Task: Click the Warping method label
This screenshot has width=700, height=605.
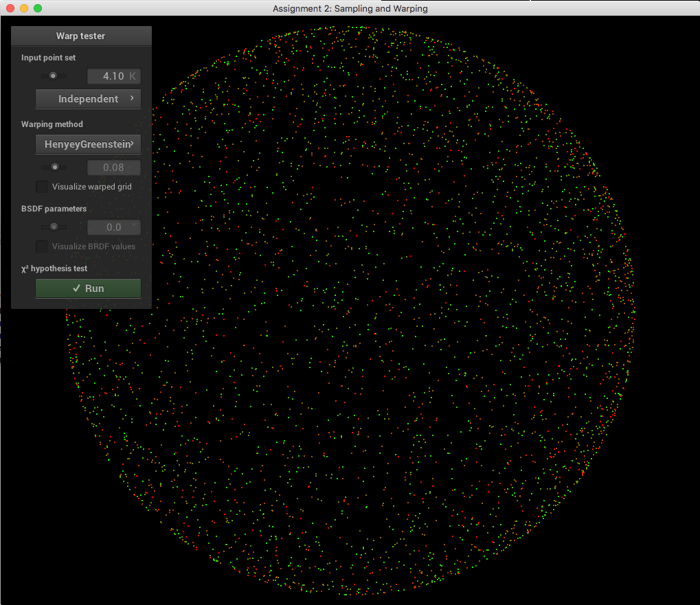Action: 52,124
